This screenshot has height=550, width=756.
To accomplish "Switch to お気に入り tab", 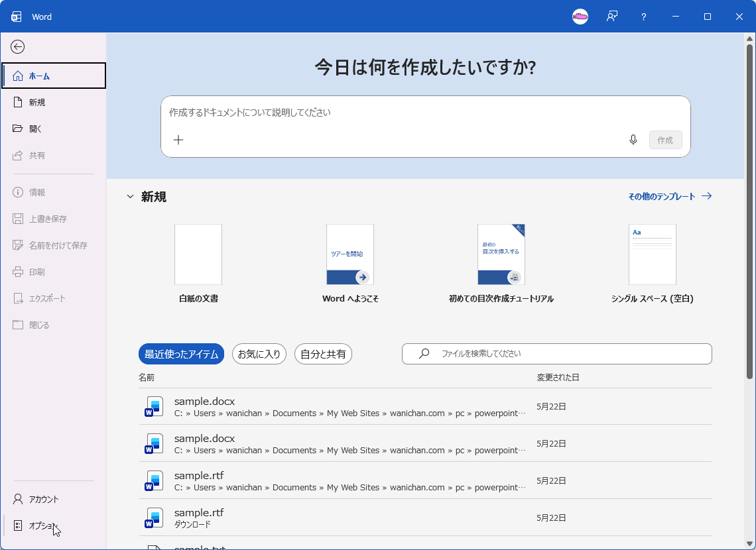I will (x=259, y=354).
